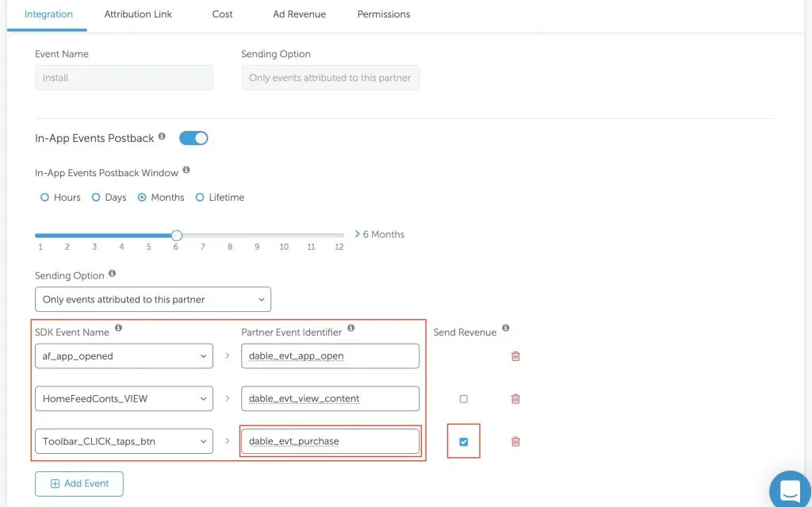The height and width of the screenshot is (507, 812).
Task: Select the Lifetime postback window option
Action: click(x=200, y=198)
